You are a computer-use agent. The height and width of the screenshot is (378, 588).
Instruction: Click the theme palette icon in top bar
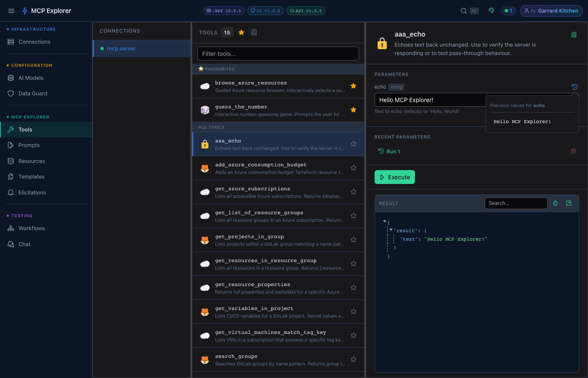[x=491, y=10]
